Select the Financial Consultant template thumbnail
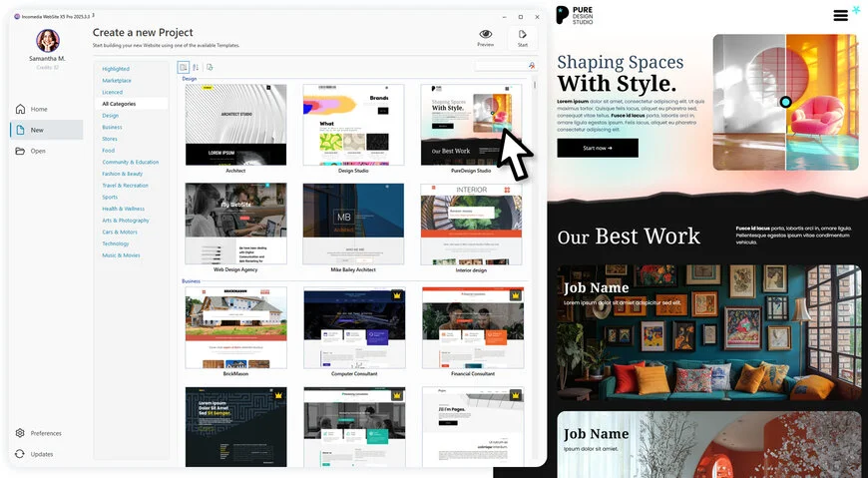 point(473,327)
